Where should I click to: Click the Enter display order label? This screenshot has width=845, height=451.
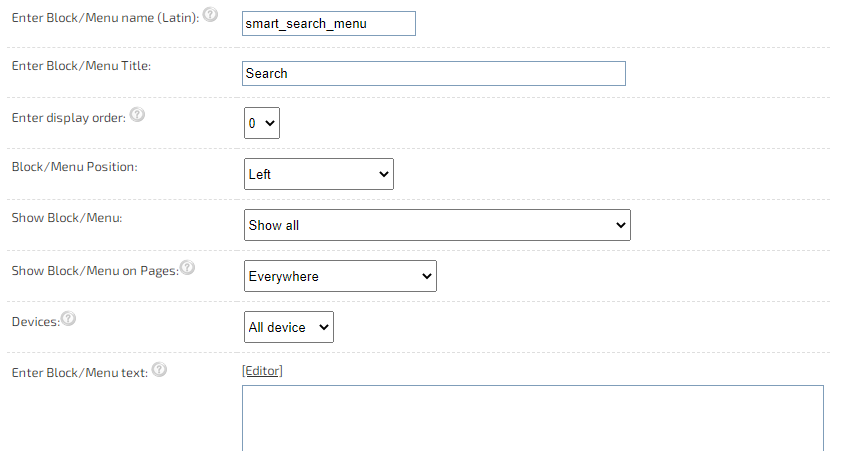pos(69,118)
